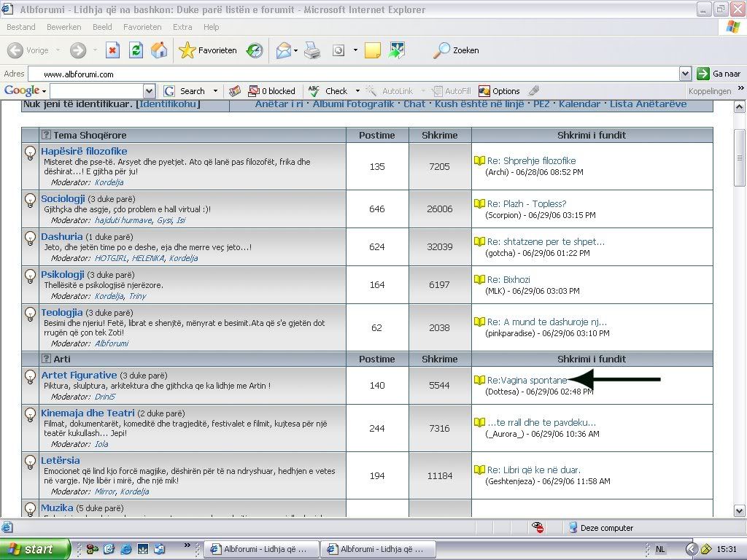Open Google toolbar Options

[x=499, y=91]
